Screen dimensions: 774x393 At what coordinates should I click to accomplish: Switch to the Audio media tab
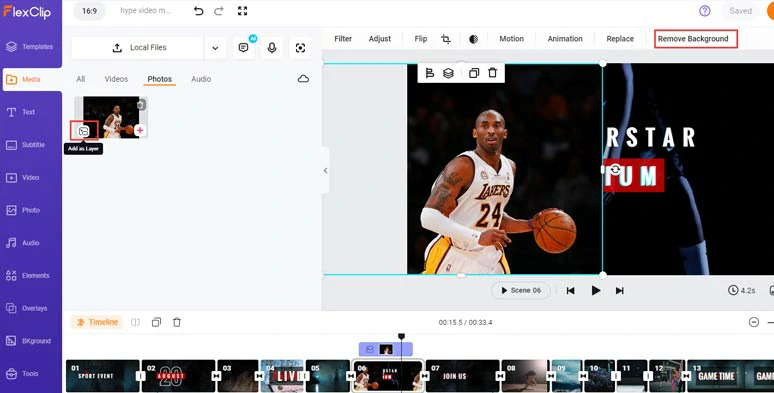pyautogui.click(x=201, y=79)
